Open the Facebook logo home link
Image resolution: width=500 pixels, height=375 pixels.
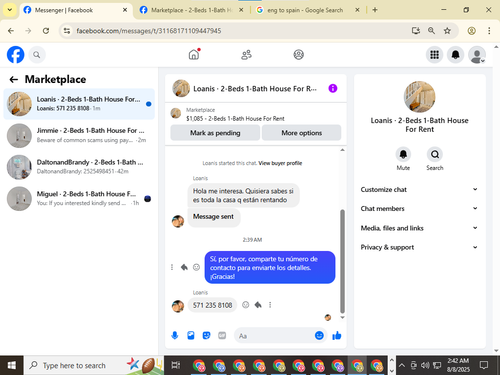coord(15,55)
